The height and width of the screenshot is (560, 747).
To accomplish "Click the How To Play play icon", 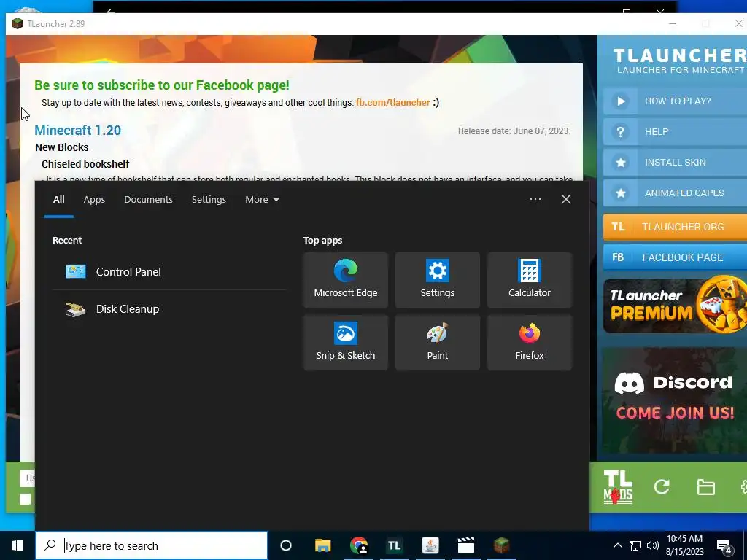I will (620, 101).
